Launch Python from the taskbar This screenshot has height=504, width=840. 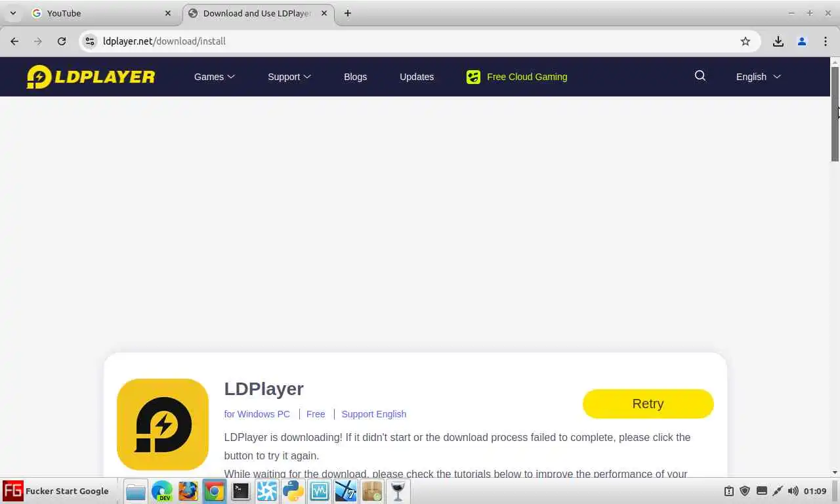293,491
